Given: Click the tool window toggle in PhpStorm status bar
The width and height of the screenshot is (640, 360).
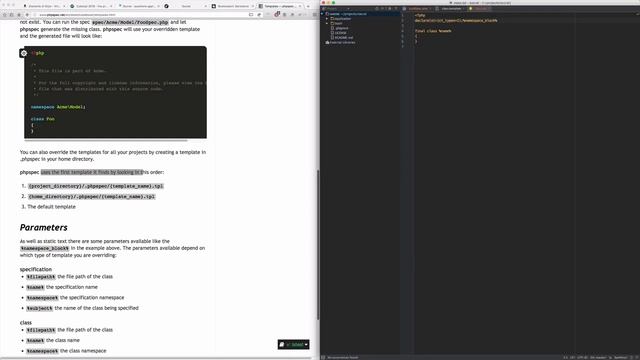Looking at the screenshot, I should (x=323, y=357).
